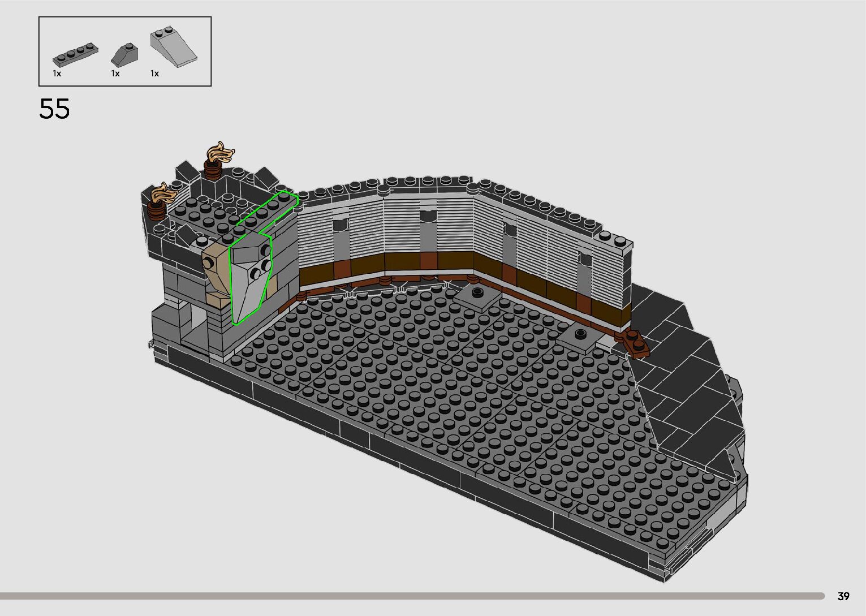
Task: Click the 1x4 dark gray plate part
Action: coord(75,53)
